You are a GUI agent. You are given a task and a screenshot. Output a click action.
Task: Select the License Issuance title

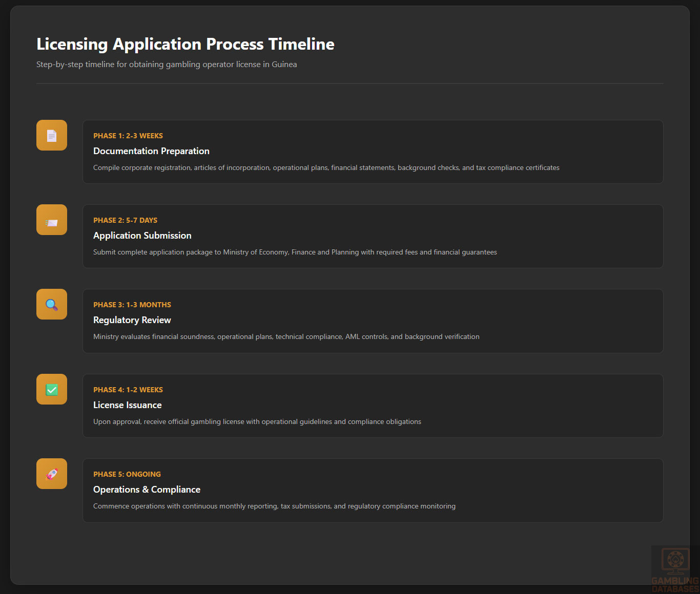click(127, 405)
